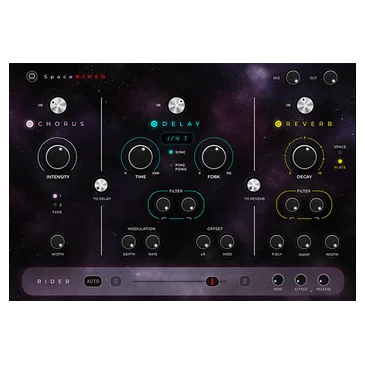Click the TO REVERB silver knob
The height and width of the screenshot is (365, 365).
coord(254,186)
